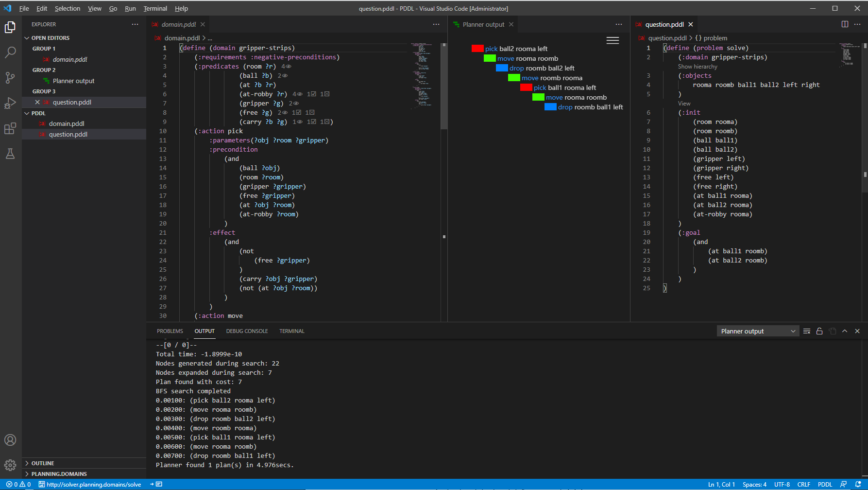This screenshot has width=868, height=490.
Task: Clear the output panel
Action: click(x=807, y=331)
